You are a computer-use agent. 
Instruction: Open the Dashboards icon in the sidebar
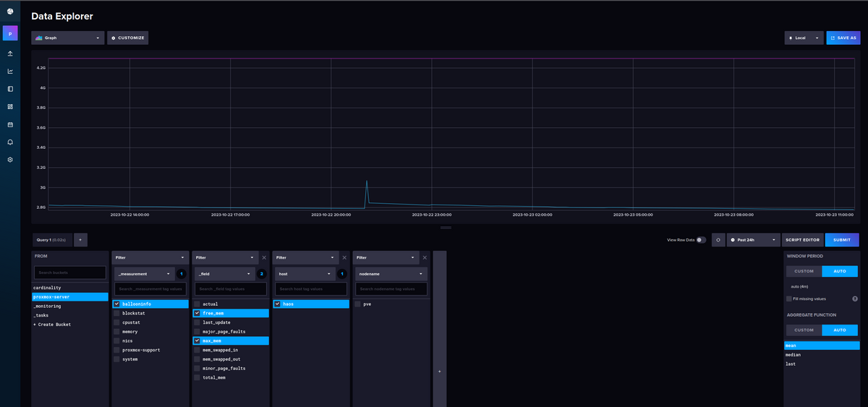pyautogui.click(x=10, y=106)
